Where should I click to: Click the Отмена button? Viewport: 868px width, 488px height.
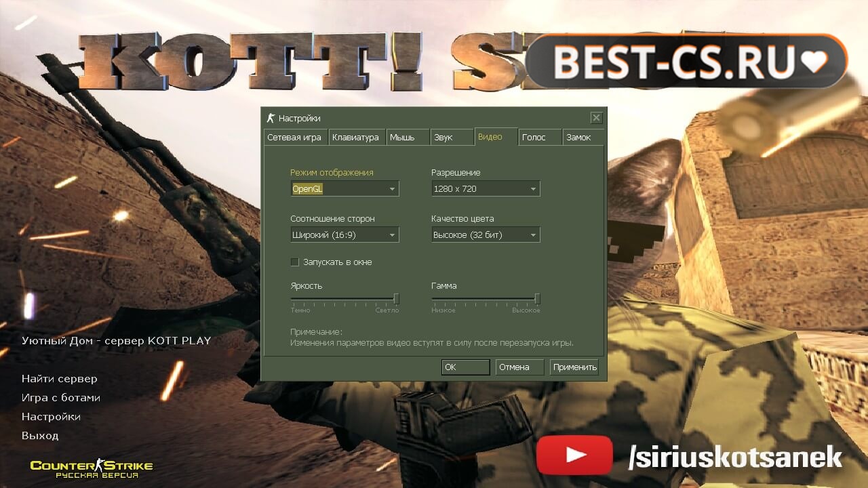coord(520,367)
